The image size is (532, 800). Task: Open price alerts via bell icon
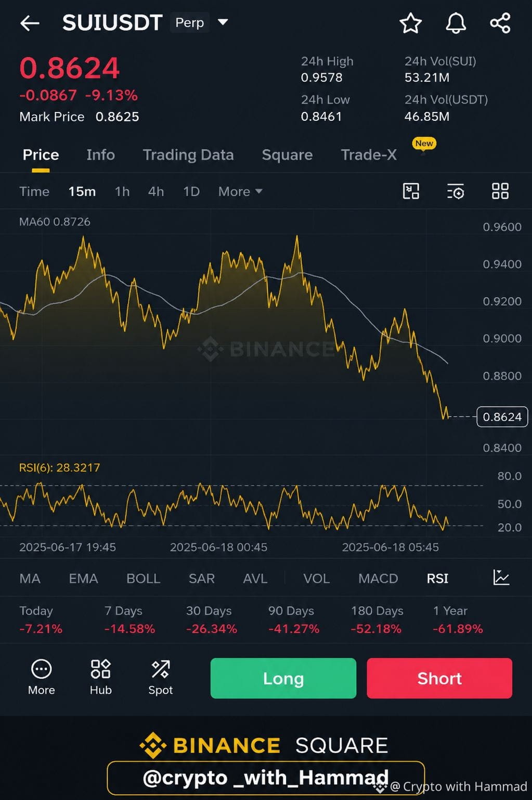[456, 23]
